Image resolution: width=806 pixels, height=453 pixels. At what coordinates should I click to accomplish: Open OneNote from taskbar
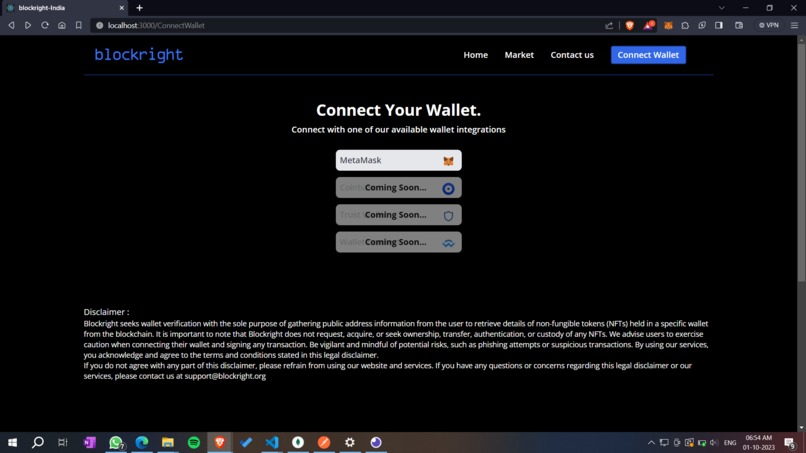[90, 442]
